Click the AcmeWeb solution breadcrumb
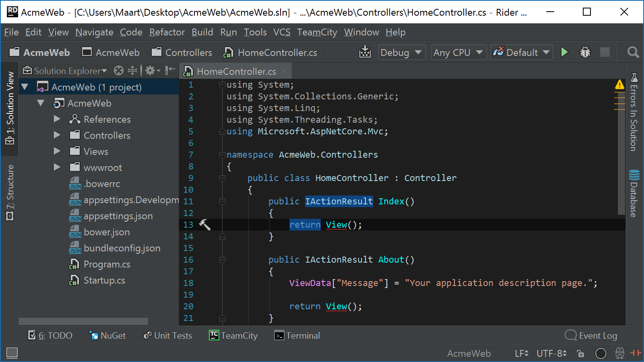The height and width of the screenshot is (362, 644). (x=39, y=52)
